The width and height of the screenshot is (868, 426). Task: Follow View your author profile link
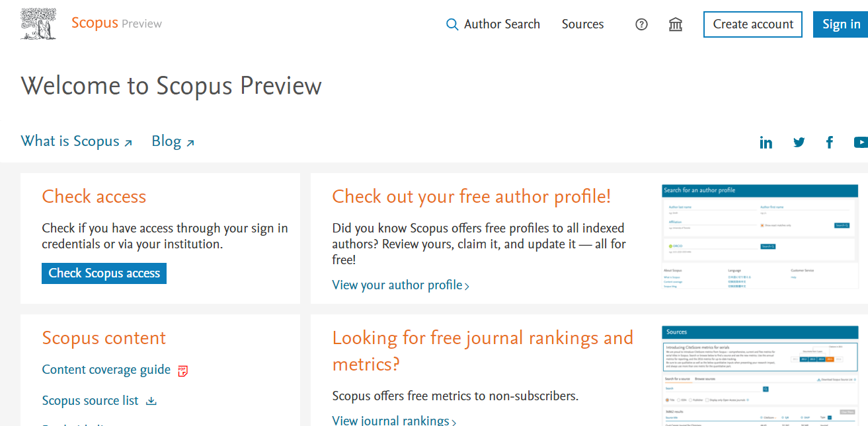(397, 285)
